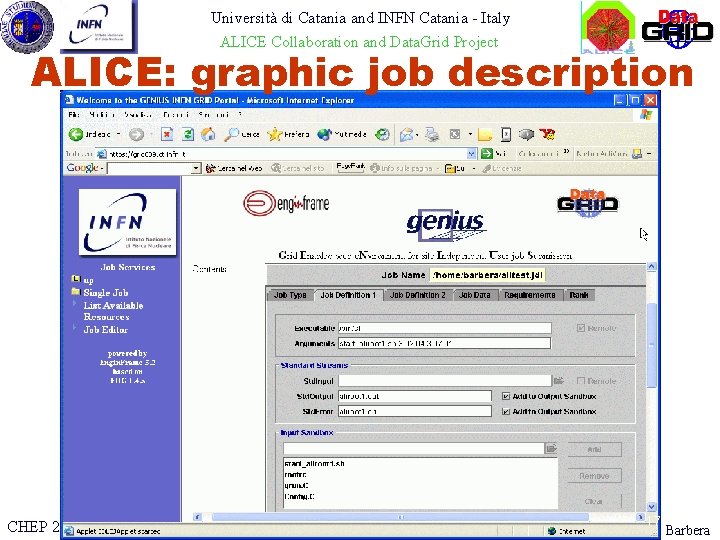Click the Job Name field
720x540 pixels.
click(x=488, y=275)
